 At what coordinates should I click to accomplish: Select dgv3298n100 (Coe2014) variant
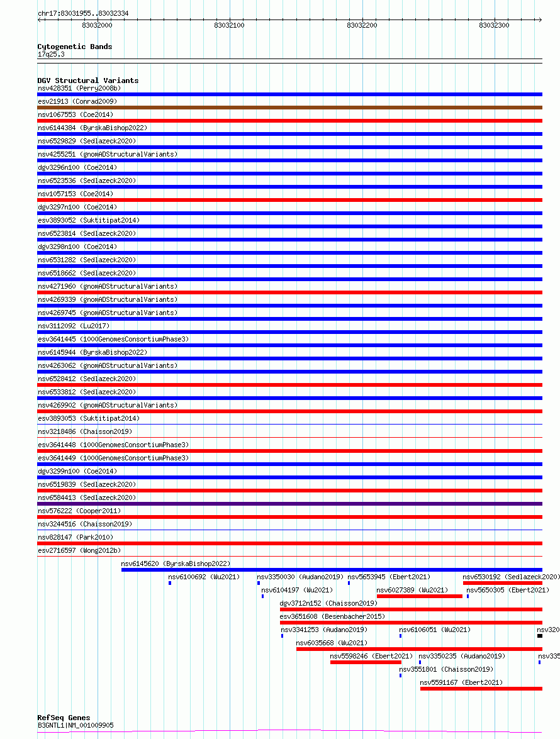point(77,247)
